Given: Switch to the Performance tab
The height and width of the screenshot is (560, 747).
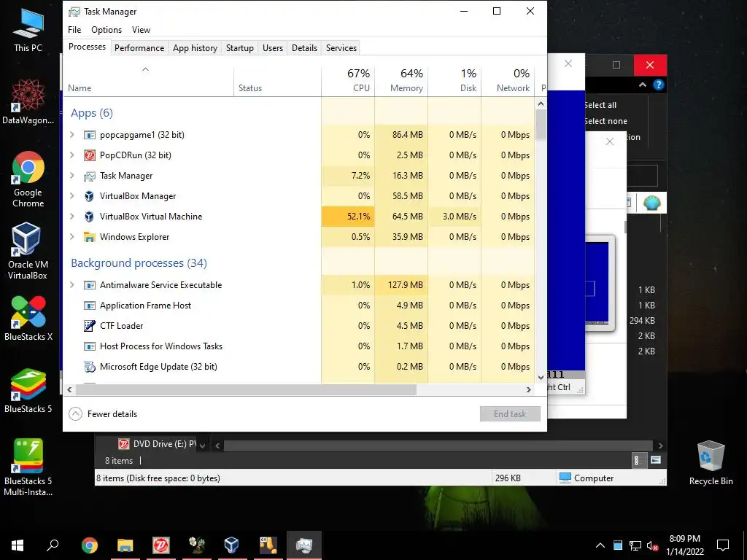Looking at the screenshot, I should click(139, 48).
